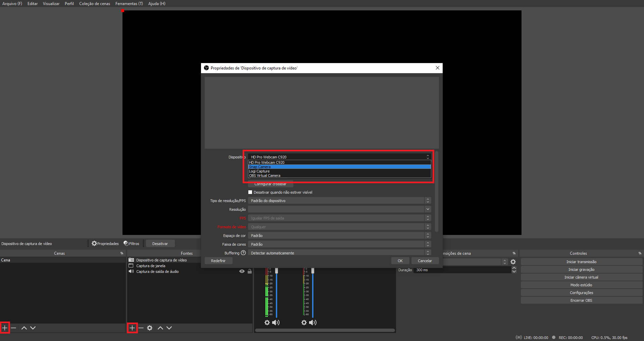Open the Ajuda (H) menu
This screenshot has height=341, width=644.
(x=157, y=4)
